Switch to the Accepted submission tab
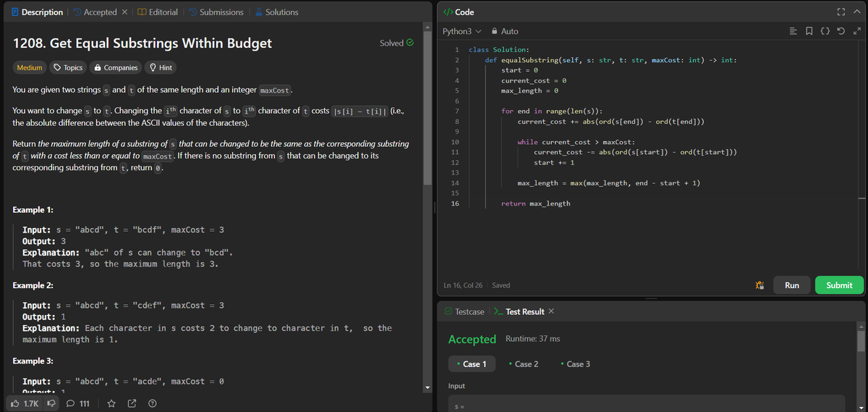The width and height of the screenshot is (868, 412). [x=94, y=12]
